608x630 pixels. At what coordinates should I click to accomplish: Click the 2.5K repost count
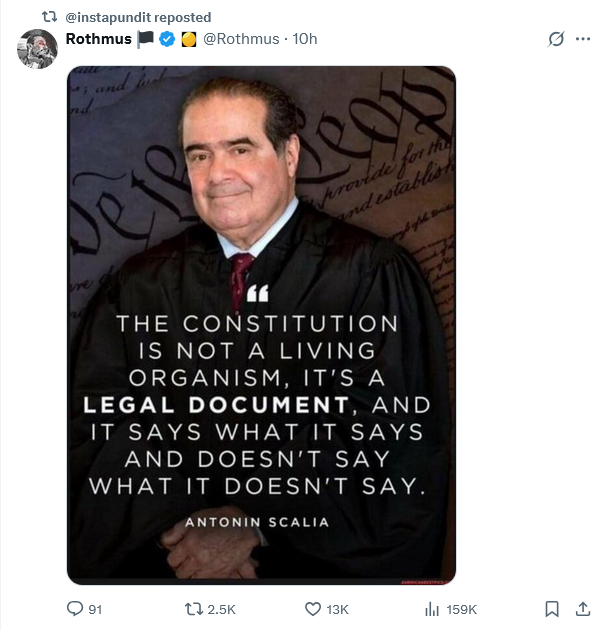click(221, 609)
